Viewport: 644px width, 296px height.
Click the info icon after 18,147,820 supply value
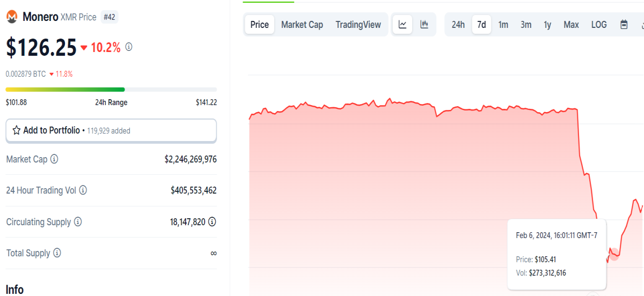tap(212, 221)
